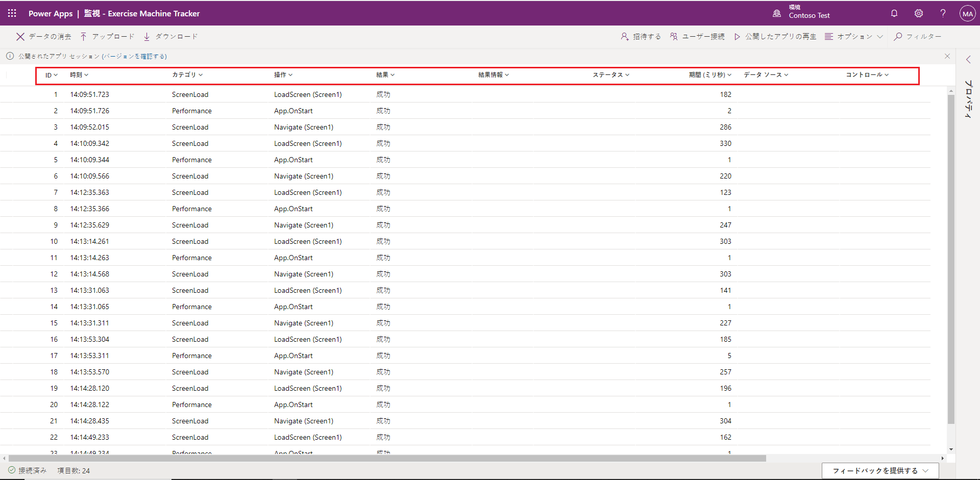
Task: Open the コントロール column header dropdown
Action: pos(867,75)
